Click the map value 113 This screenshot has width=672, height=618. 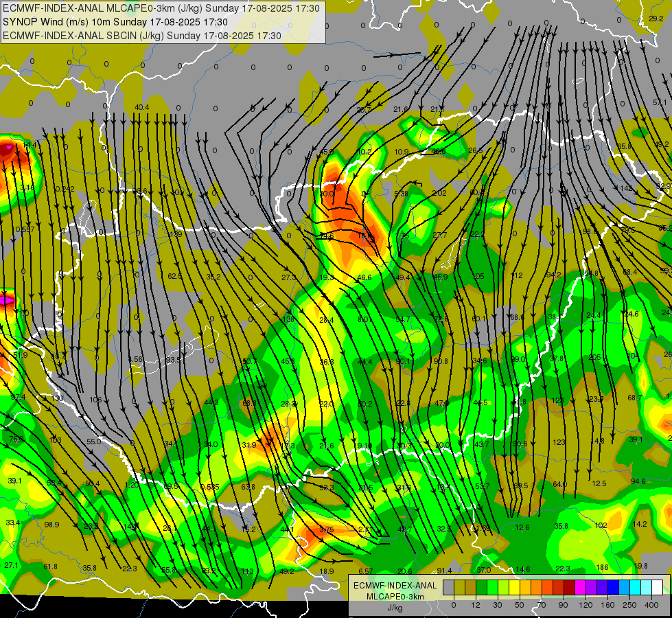(x=248, y=571)
